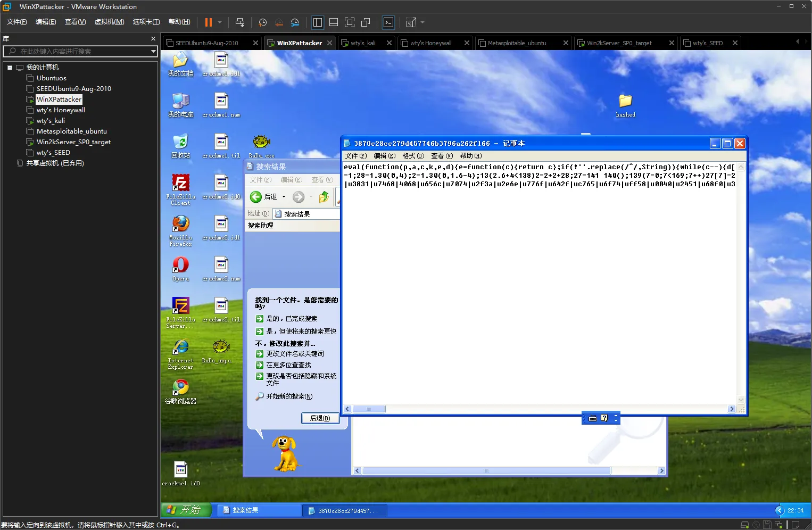Image resolution: width=812 pixels, height=530 pixels.
Task: Select the 回收站 recycle bin icon
Action: click(x=180, y=146)
